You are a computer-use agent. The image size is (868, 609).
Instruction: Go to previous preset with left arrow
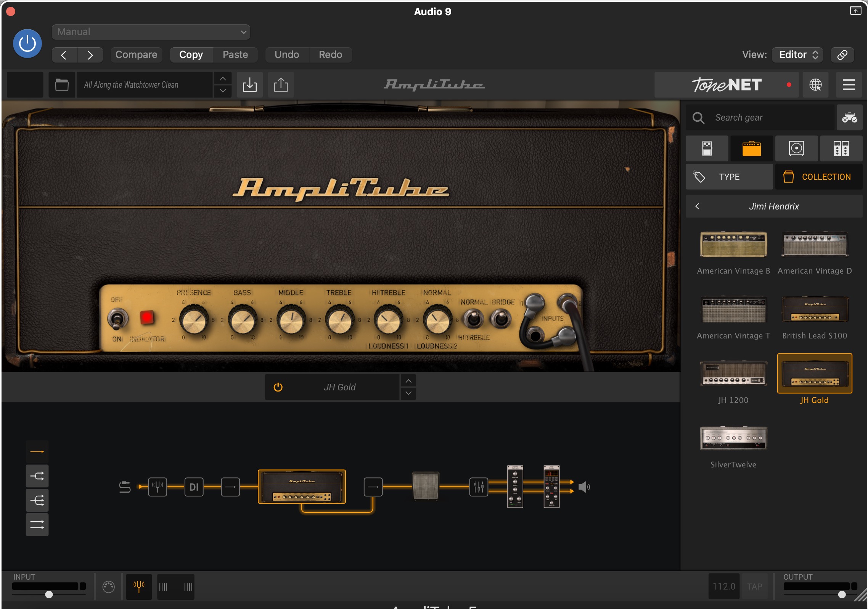point(64,55)
